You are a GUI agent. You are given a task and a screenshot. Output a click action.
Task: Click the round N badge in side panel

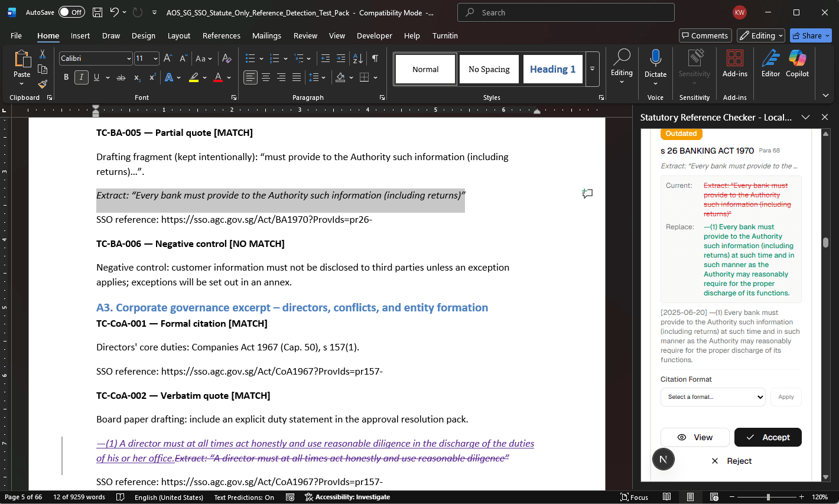point(664,459)
